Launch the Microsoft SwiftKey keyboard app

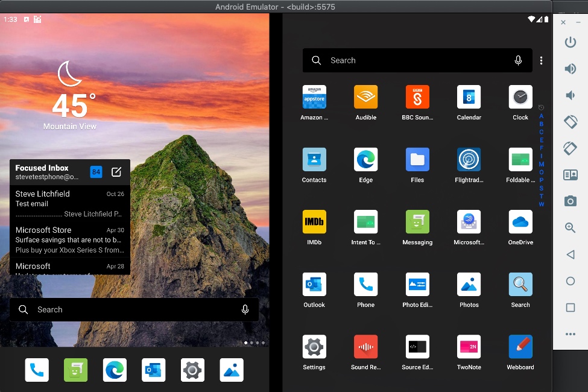point(469,222)
